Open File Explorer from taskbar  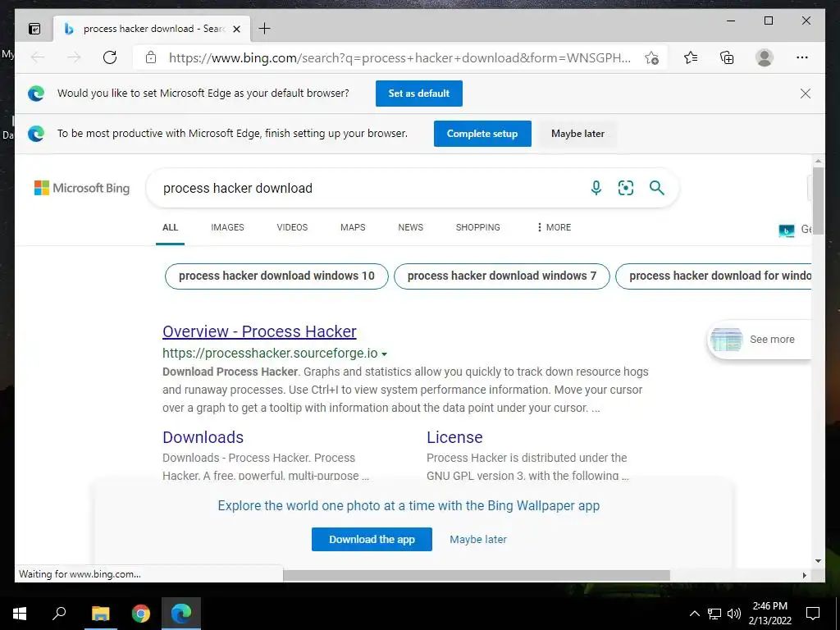point(100,614)
